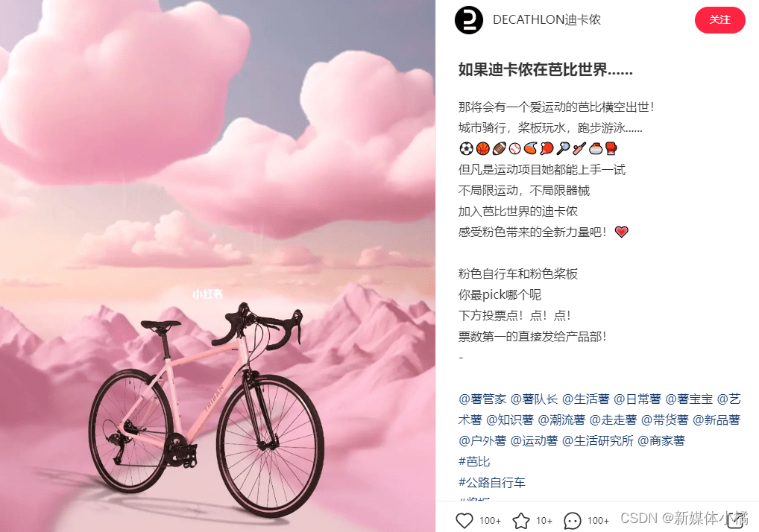The width and height of the screenshot is (759, 532).
Task: Click the Decathlon profile avatar logo
Action: click(468, 20)
